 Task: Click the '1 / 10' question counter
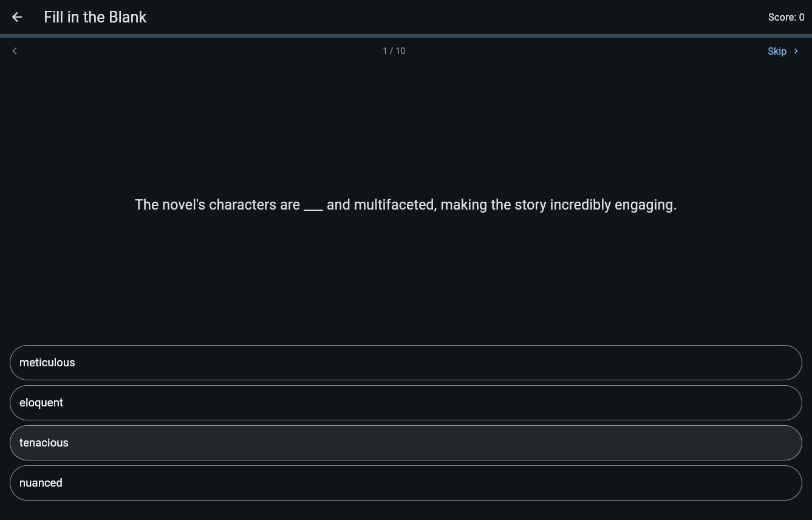coord(394,51)
